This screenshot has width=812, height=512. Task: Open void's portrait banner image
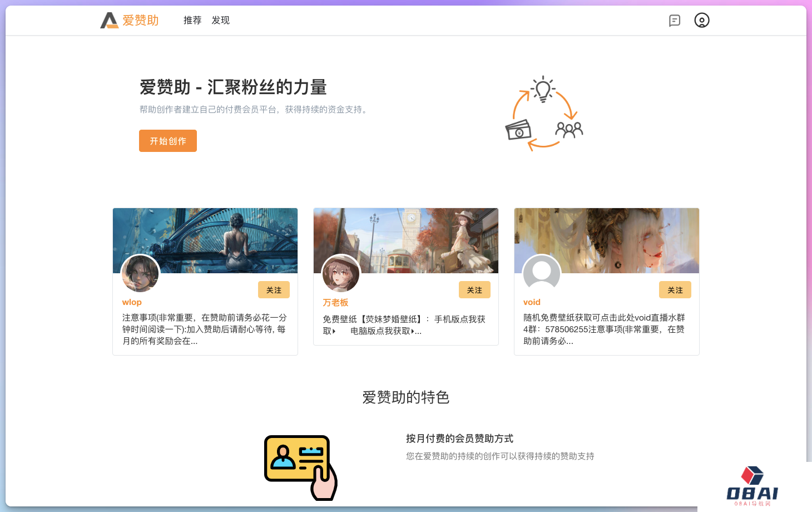[x=607, y=240]
